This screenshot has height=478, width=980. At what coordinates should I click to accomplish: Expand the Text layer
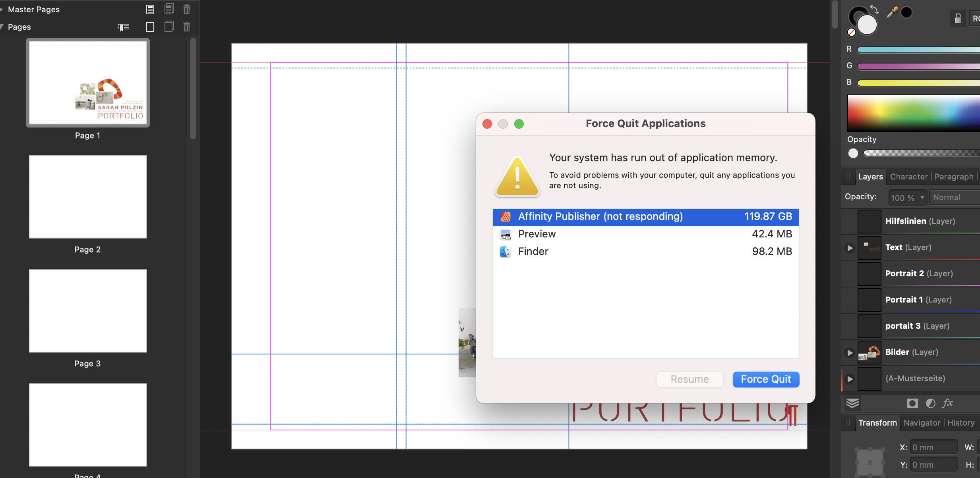tap(850, 248)
